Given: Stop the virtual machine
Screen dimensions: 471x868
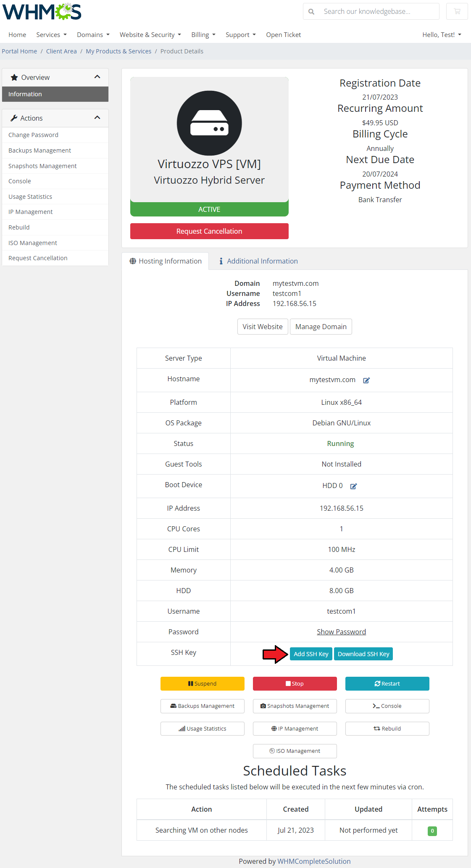Looking at the screenshot, I should pyautogui.click(x=295, y=683).
